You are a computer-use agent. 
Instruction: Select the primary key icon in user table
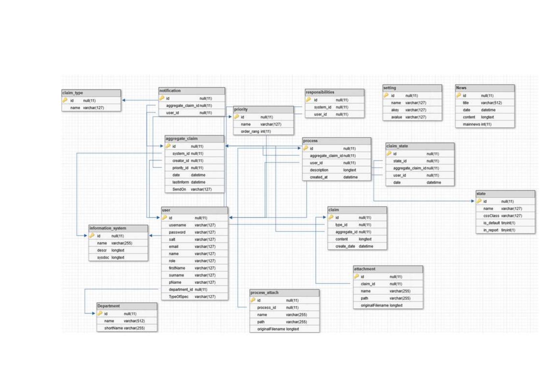(x=164, y=217)
